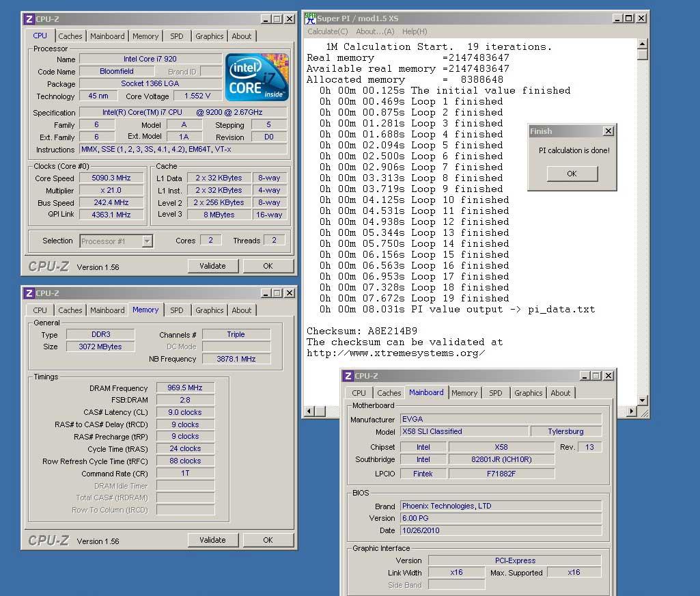Minimize the top CPU-Z window
Image resolution: width=700 pixels, height=596 pixels.
[x=266, y=18]
